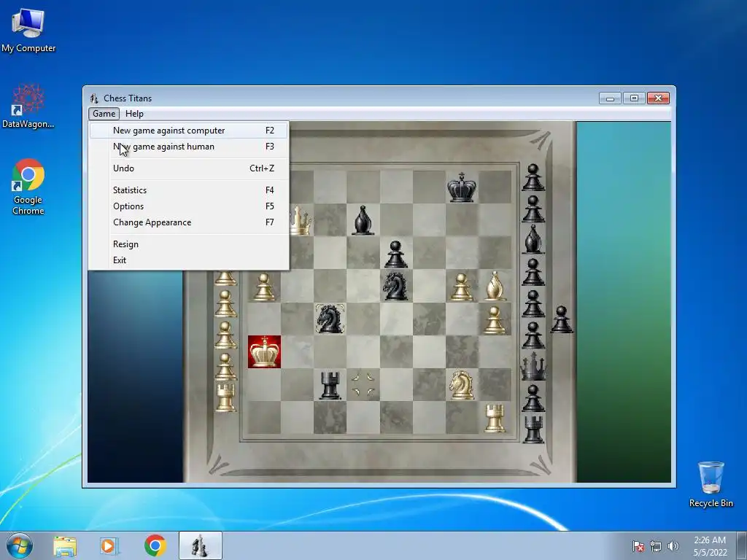Select New game against computer menu entry

tap(189, 131)
